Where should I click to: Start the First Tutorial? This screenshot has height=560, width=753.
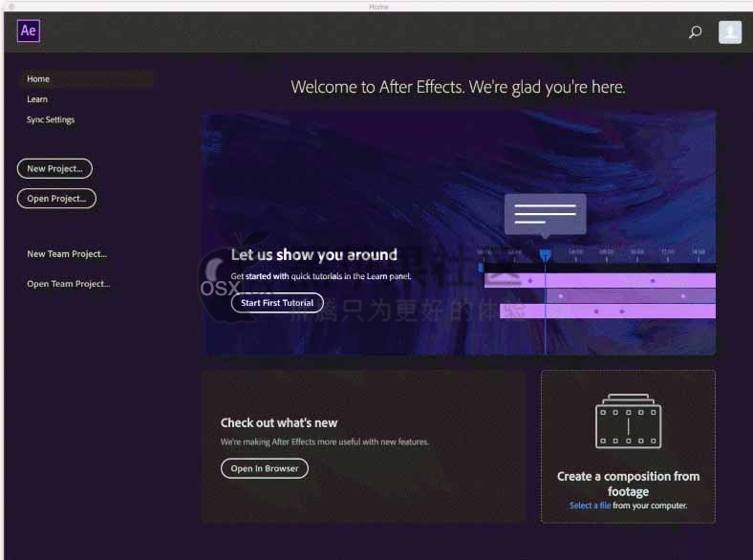click(x=277, y=303)
